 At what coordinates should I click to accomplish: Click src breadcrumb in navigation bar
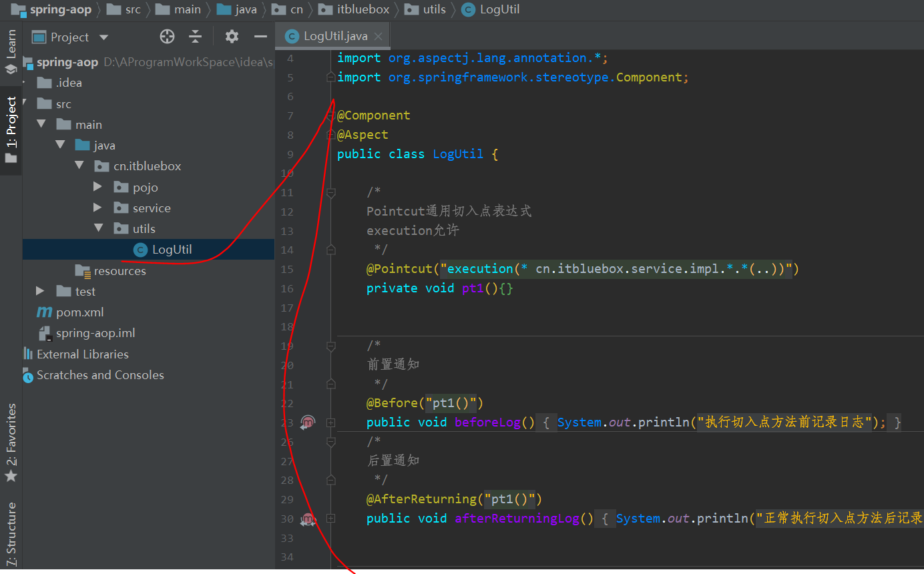(124, 9)
